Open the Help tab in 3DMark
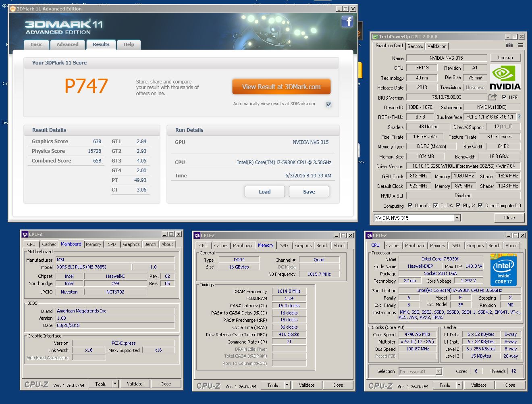 point(129,44)
